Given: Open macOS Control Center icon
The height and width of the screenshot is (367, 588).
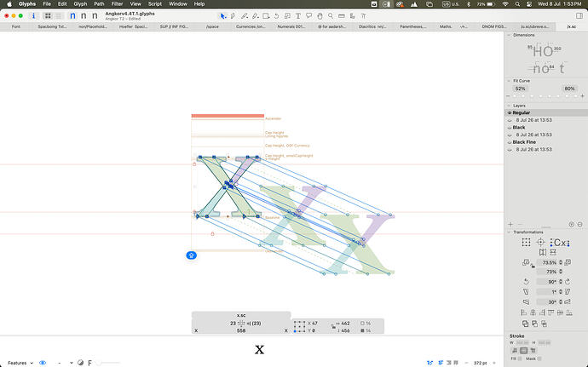Looking at the screenshot, I should 529,4.
